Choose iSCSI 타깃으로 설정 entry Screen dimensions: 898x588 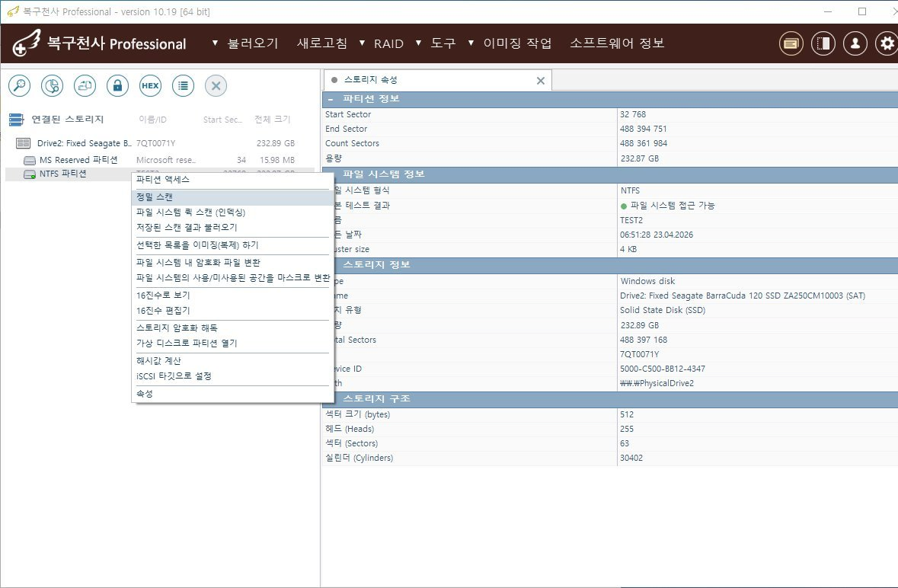pyautogui.click(x=232, y=376)
